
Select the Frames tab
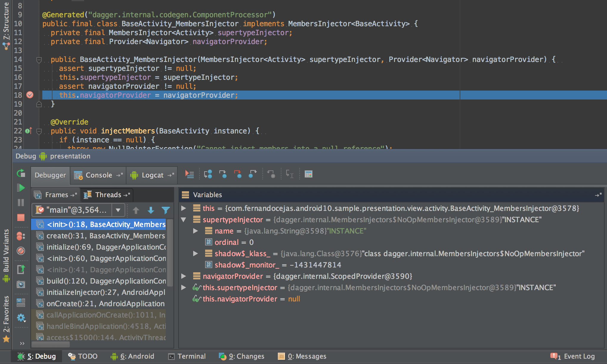point(56,195)
